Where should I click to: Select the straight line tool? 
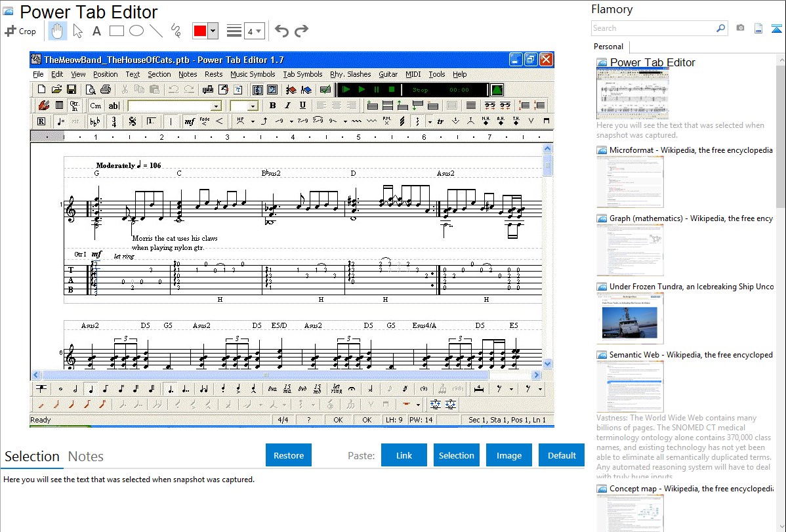[156, 31]
